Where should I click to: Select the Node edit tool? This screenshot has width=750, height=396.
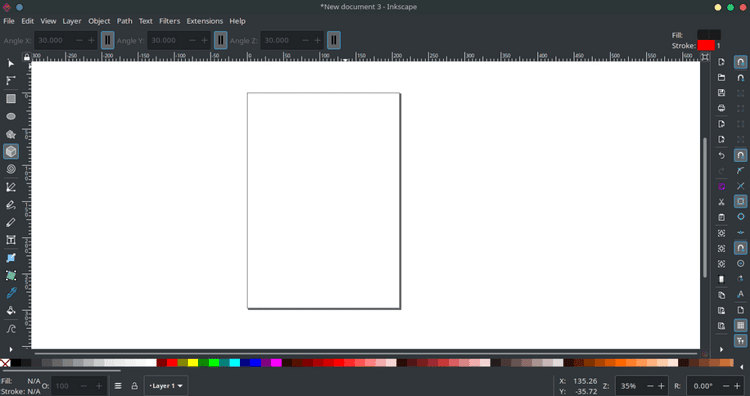11,81
